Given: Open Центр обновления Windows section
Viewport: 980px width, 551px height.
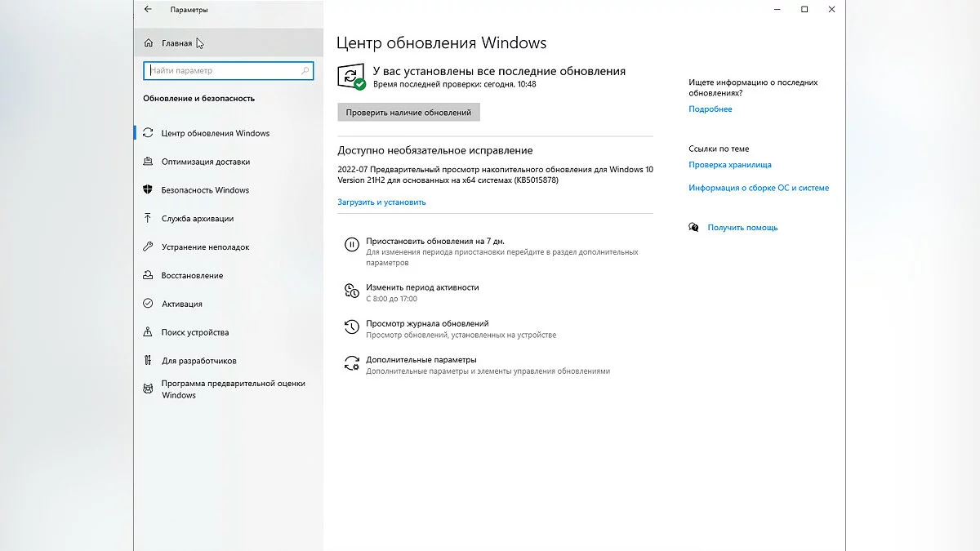Looking at the screenshot, I should click(x=215, y=133).
